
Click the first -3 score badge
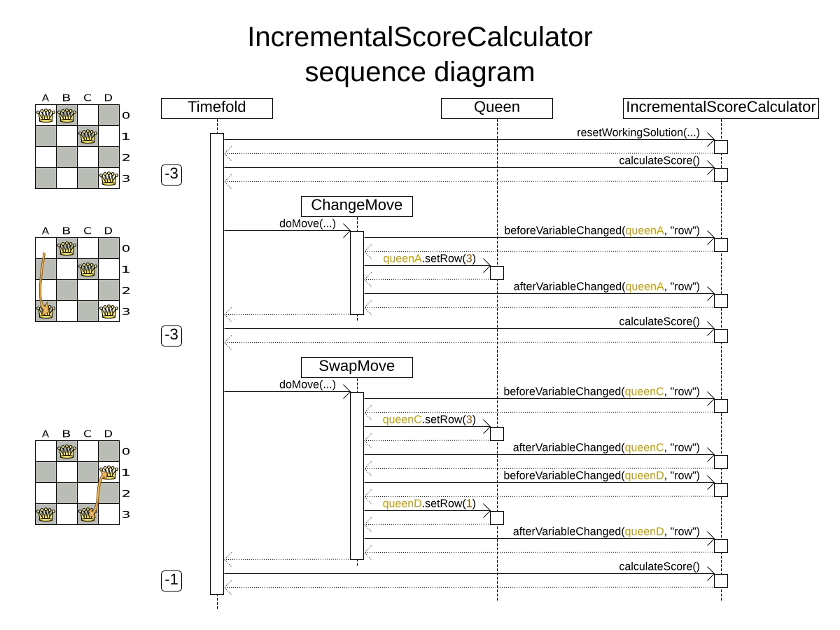[x=171, y=174]
